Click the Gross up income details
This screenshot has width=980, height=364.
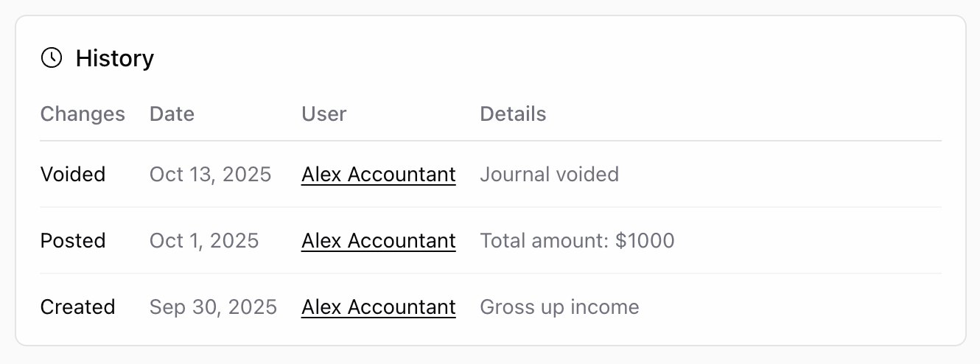click(559, 307)
